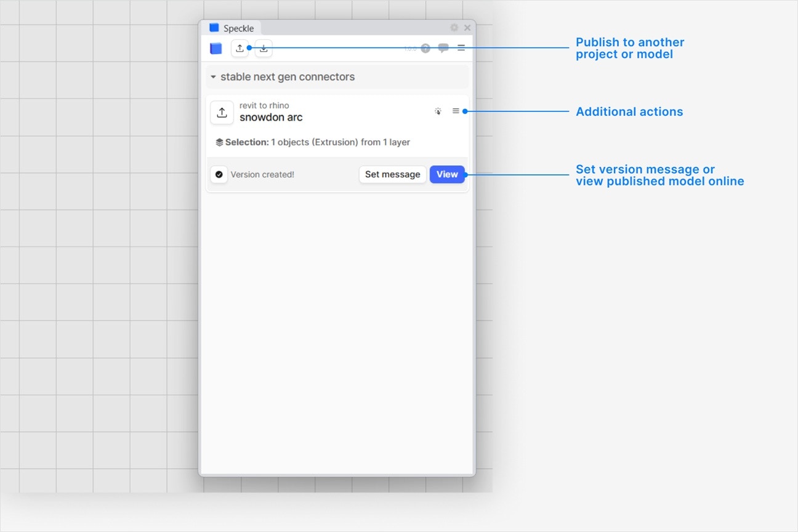Click the snowdon arc model name
The height and width of the screenshot is (532, 798).
[x=271, y=117]
